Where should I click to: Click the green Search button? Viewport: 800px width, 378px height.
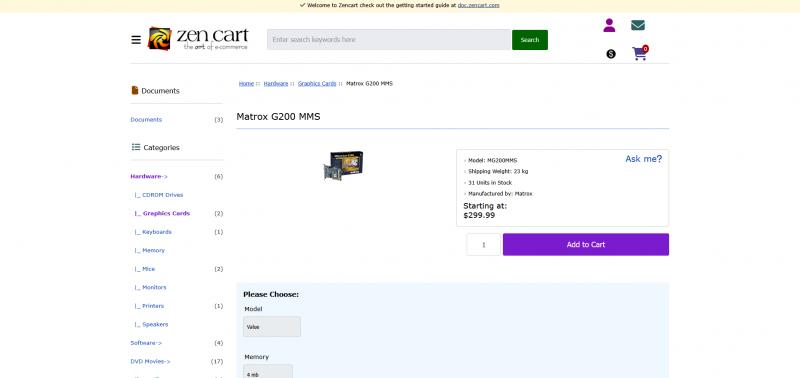pos(530,40)
